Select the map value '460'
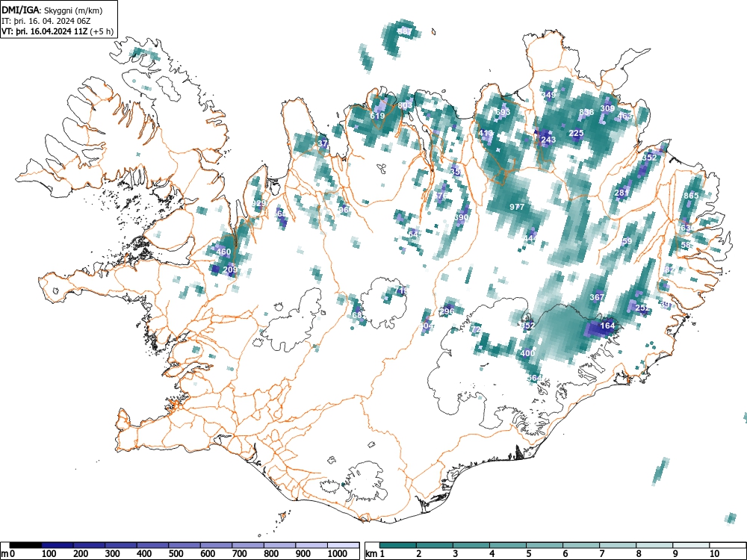 pyautogui.click(x=223, y=252)
